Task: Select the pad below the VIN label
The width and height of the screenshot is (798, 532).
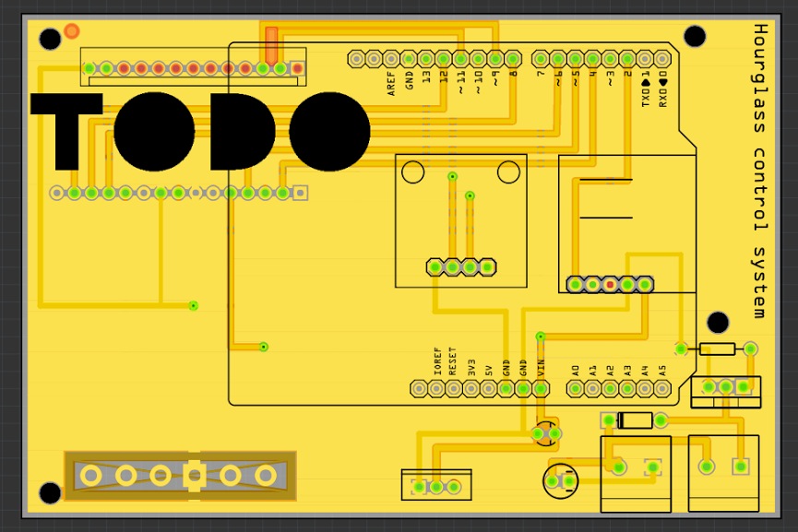Action: click(x=541, y=389)
